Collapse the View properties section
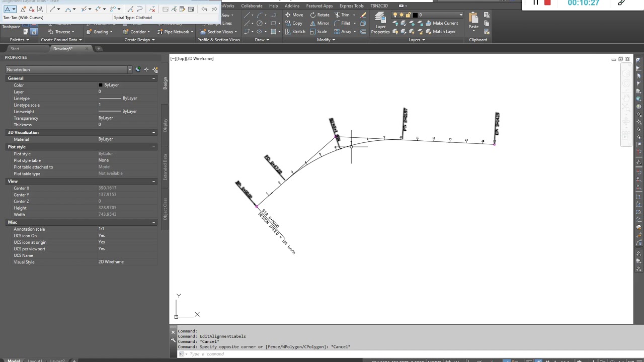644x362 pixels. 153,181
